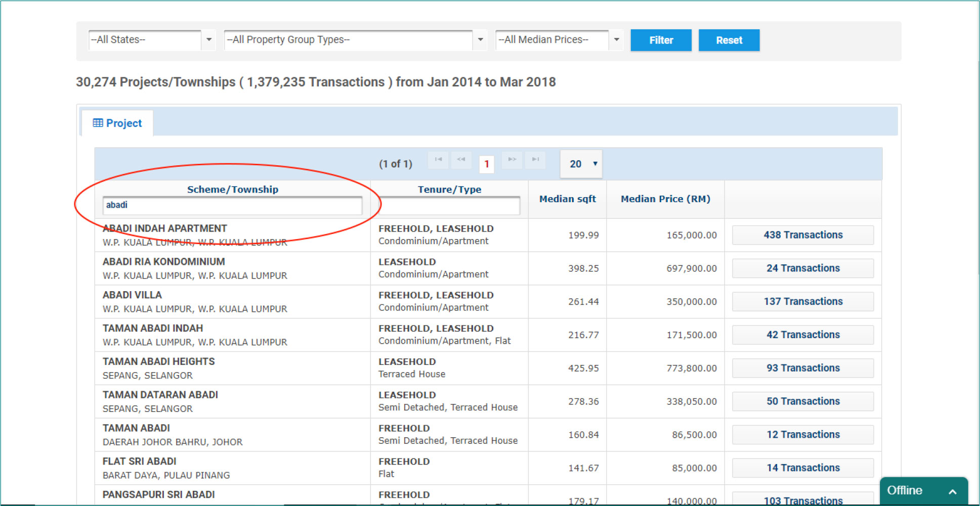Click the (1 of 1) page indicator
The width and height of the screenshot is (980, 506).
click(x=396, y=164)
